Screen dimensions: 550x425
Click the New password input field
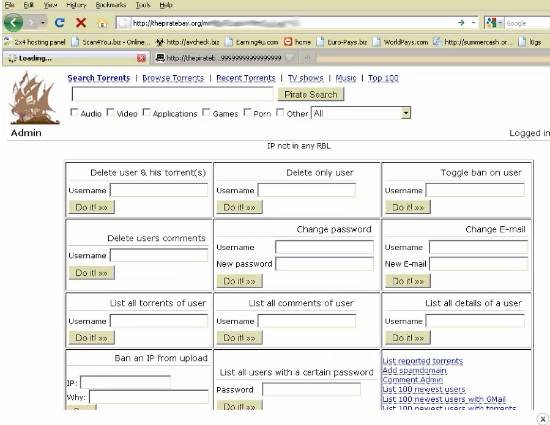324,264
